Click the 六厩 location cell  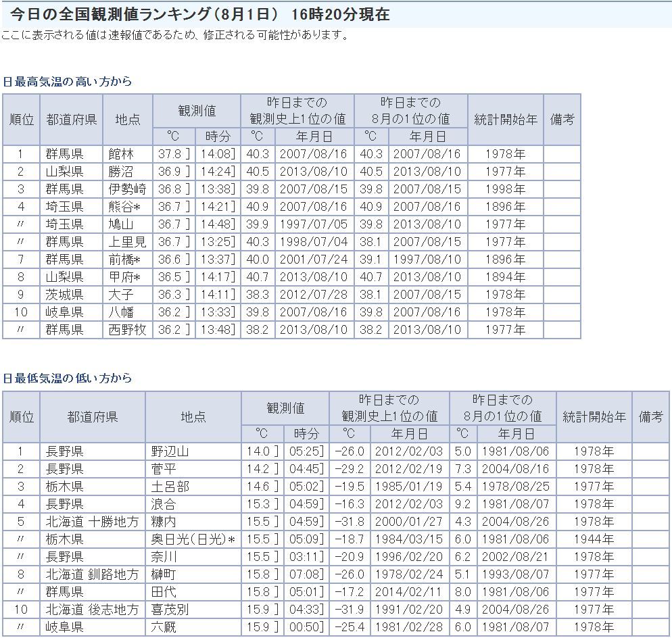[x=164, y=627]
